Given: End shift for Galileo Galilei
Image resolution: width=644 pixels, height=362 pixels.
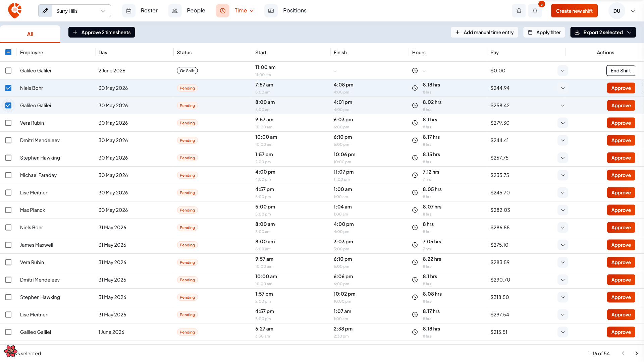Looking at the screenshot, I should click(621, 71).
